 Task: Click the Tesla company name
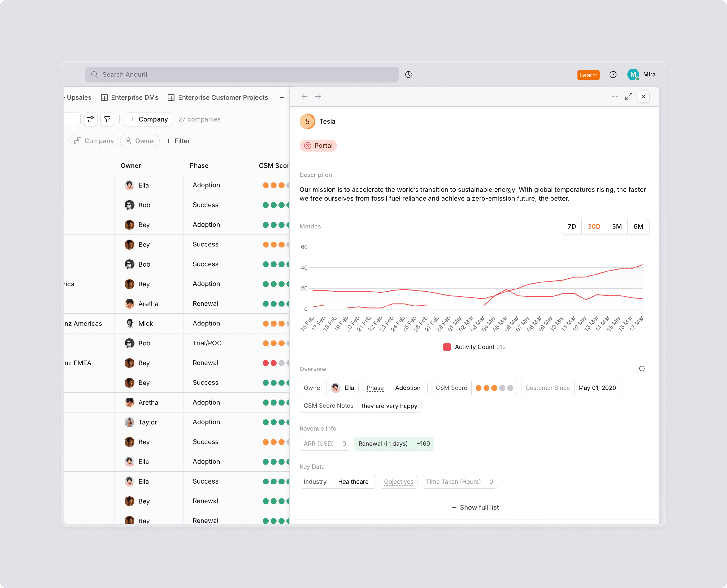tap(327, 122)
